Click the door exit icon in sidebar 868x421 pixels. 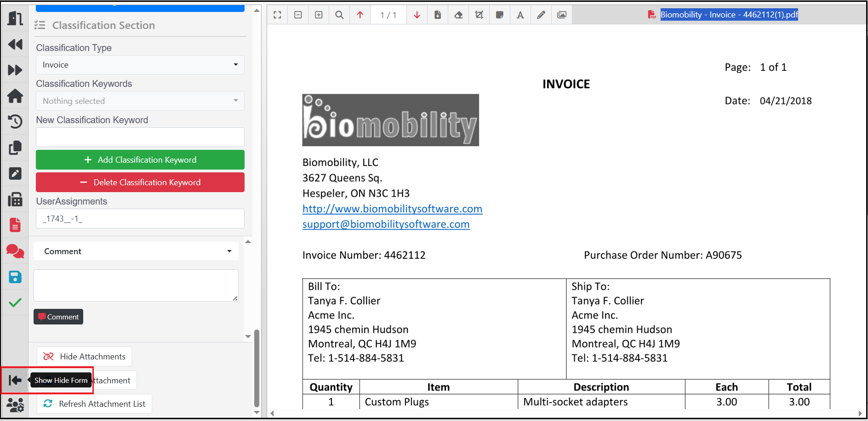pos(15,18)
